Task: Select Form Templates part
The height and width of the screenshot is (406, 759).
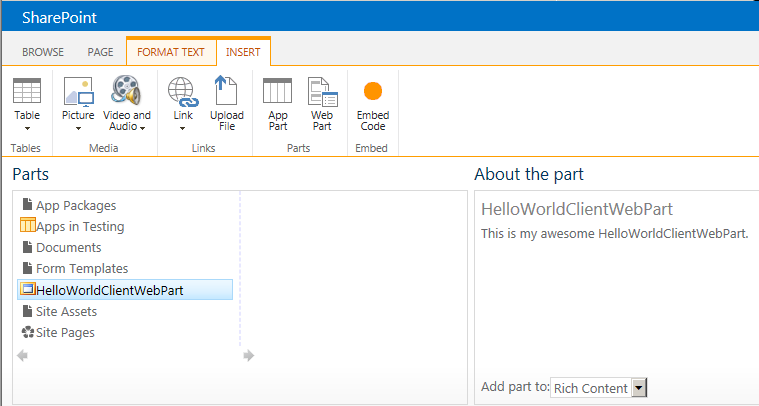Action: [x=82, y=268]
